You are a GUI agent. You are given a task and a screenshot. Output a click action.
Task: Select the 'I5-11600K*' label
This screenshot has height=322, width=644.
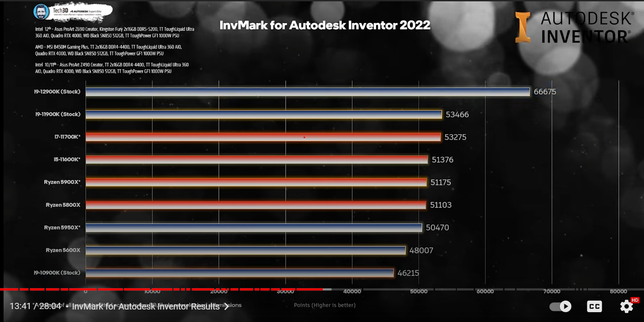67,159
